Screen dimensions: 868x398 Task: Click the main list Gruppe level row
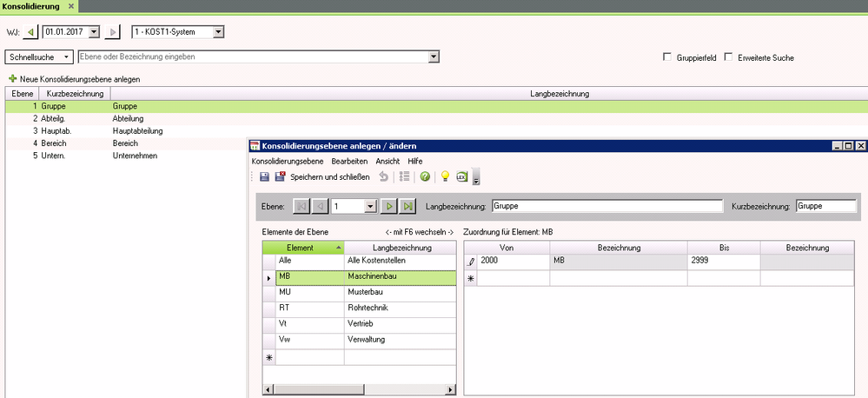tap(437, 106)
